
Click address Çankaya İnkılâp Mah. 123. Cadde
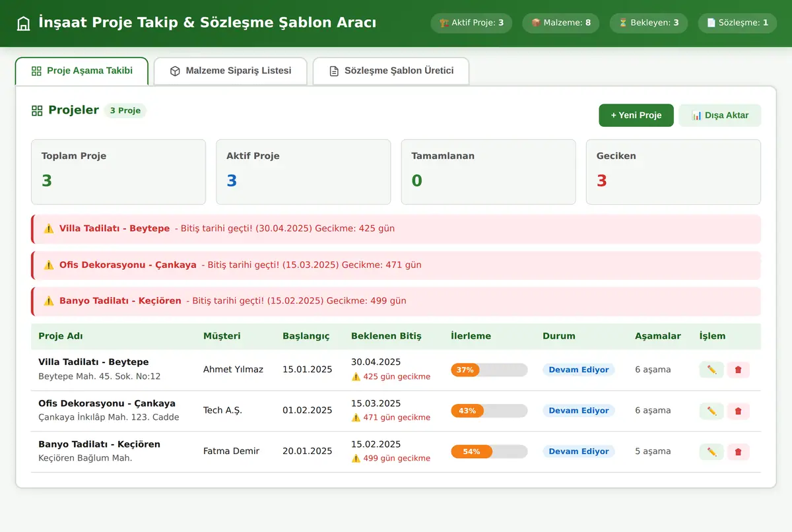pyautogui.click(x=109, y=417)
